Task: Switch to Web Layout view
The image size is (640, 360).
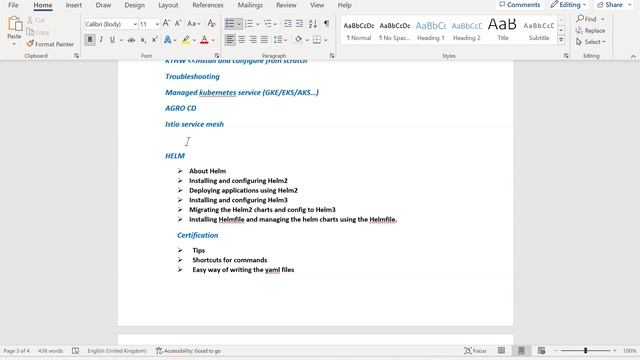Action: pyautogui.click(x=541, y=351)
